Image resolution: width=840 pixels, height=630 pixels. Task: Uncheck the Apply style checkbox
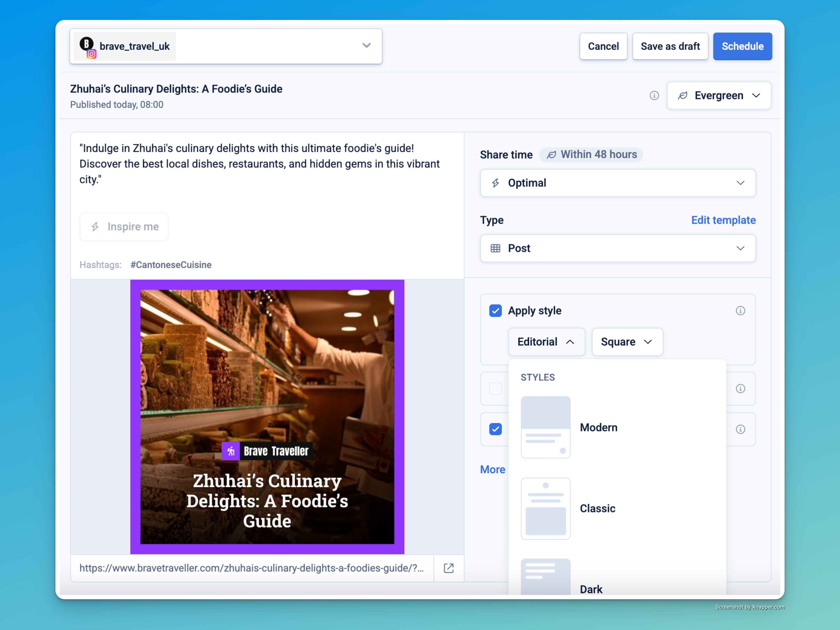pos(495,311)
